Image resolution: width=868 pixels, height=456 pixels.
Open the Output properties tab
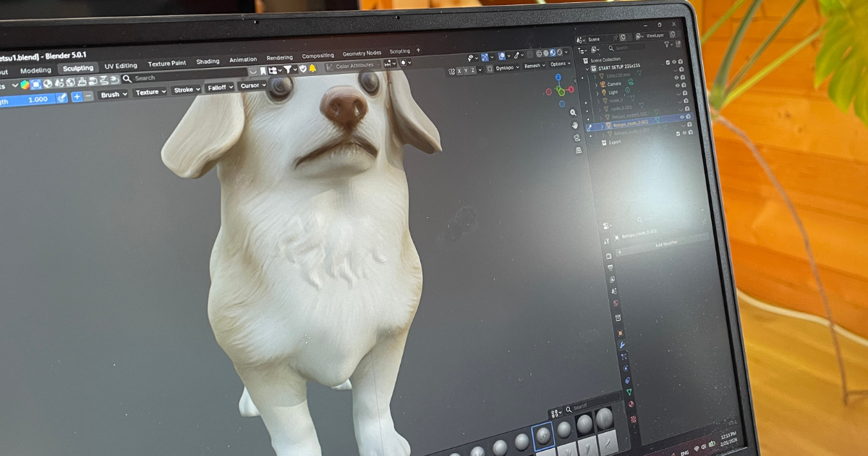coord(610,268)
